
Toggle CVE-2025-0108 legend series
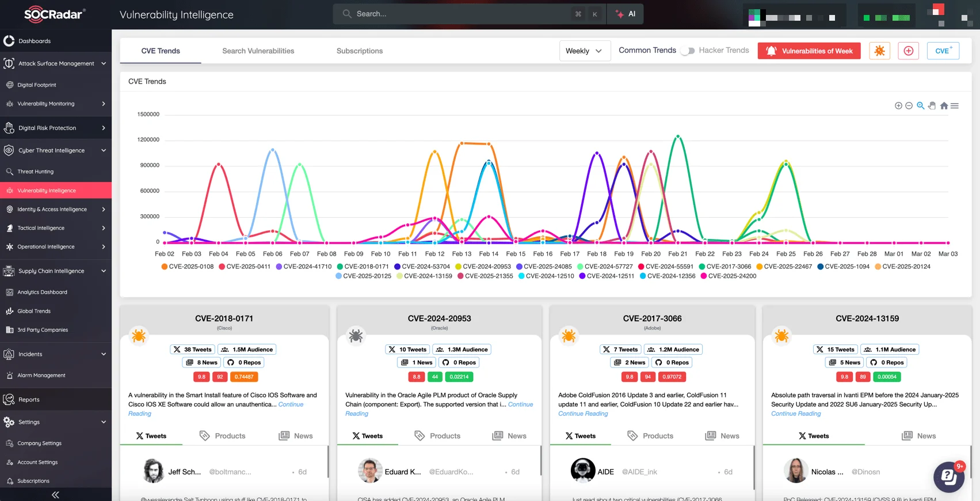188,267
